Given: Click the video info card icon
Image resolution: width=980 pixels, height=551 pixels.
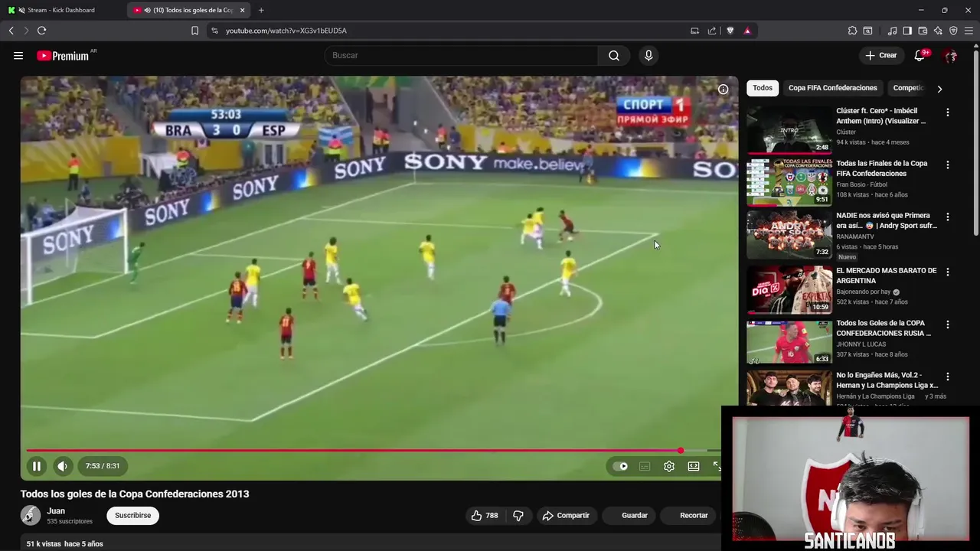Looking at the screenshot, I should (x=723, y=90).
